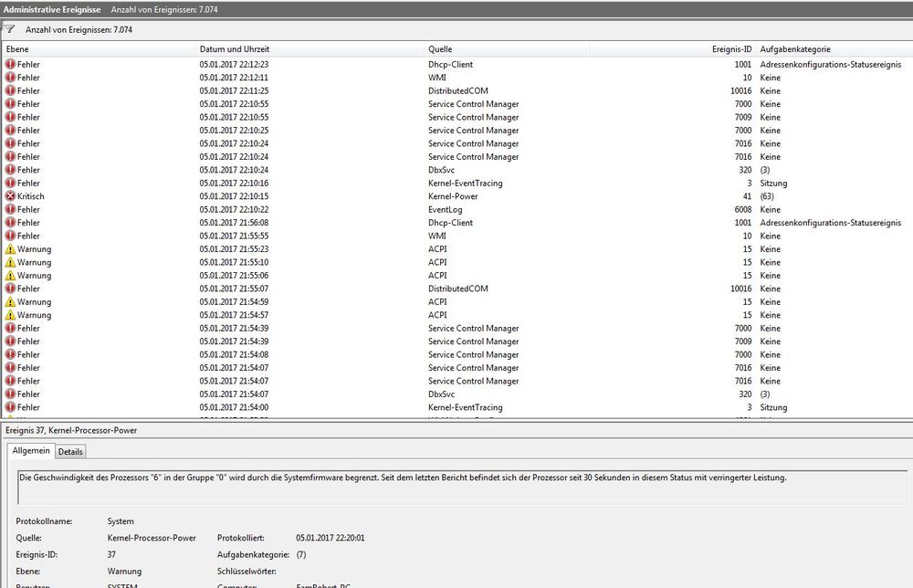
Task: Click the error icon of EventLog event
Action: point(11,210)
